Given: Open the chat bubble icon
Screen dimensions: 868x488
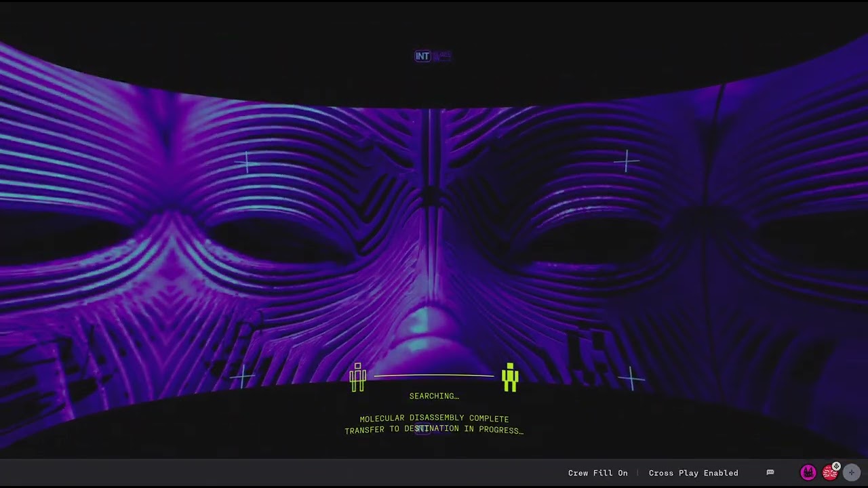Looking at the screenshot, I should pyautogui.click(x=770, y=472).
